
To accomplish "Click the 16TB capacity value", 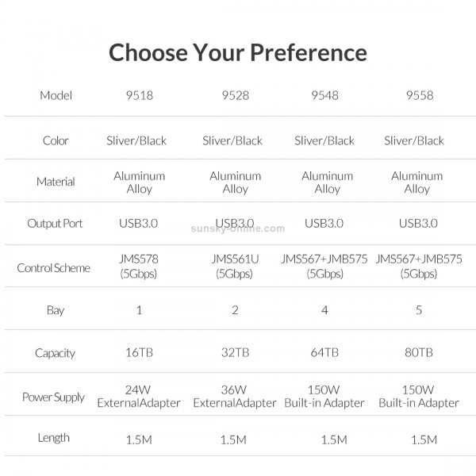I will click(x=140, y=353).
